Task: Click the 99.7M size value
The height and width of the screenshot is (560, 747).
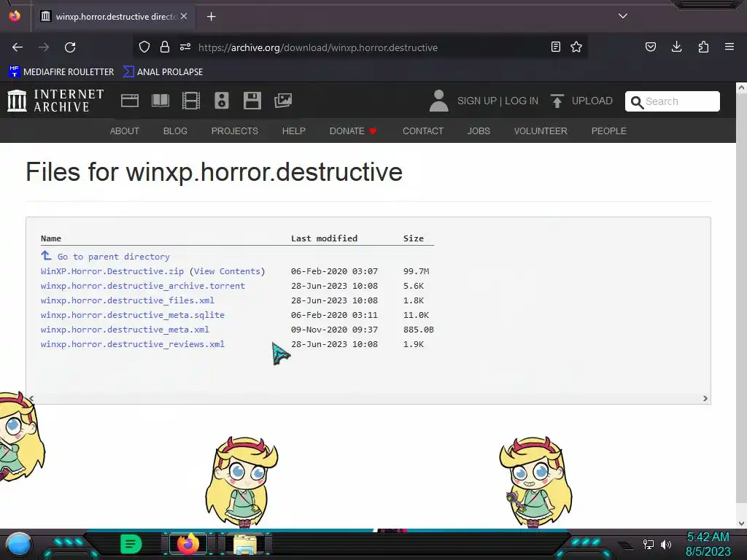Action: pyautogui.click(x=417, y=271)
